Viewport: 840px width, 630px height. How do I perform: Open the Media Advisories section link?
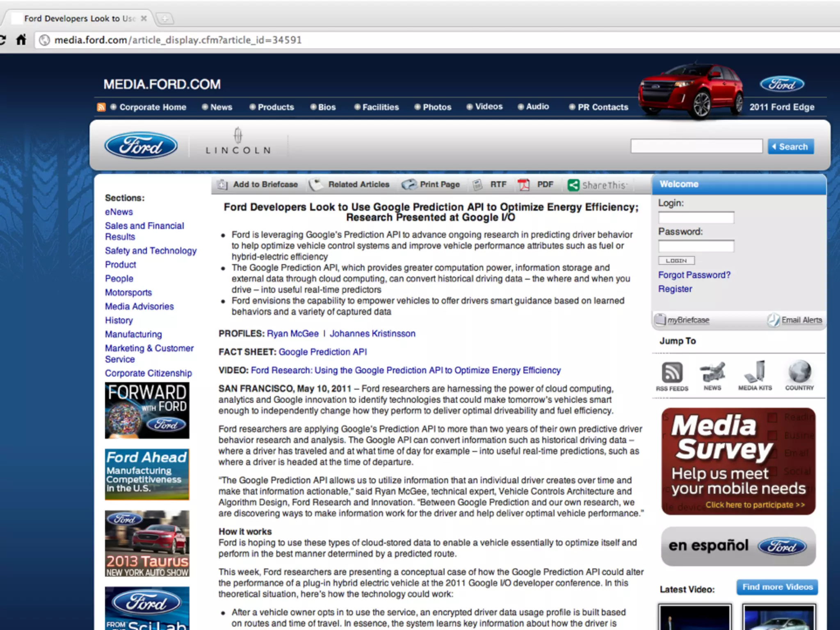pos(139,306)
